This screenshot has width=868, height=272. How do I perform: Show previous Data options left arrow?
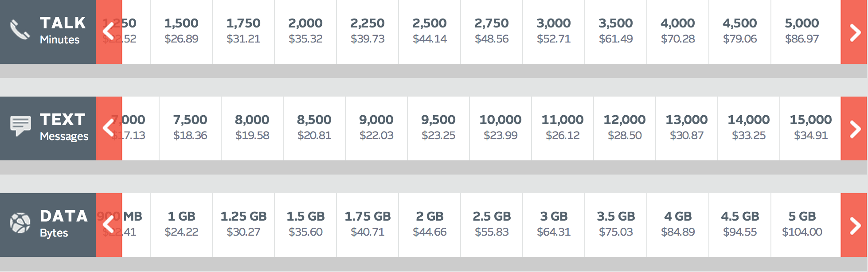coord(109,225)
